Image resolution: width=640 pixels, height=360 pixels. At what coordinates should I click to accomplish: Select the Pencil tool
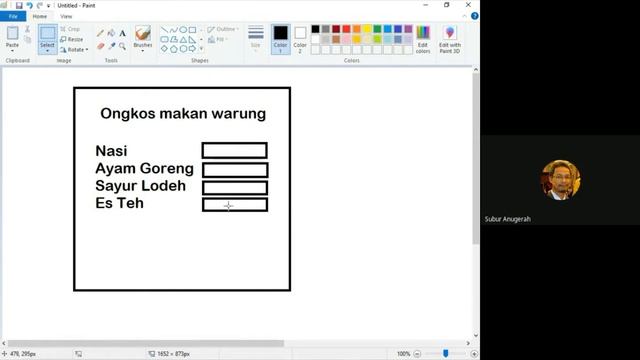[x=100, y=33]
